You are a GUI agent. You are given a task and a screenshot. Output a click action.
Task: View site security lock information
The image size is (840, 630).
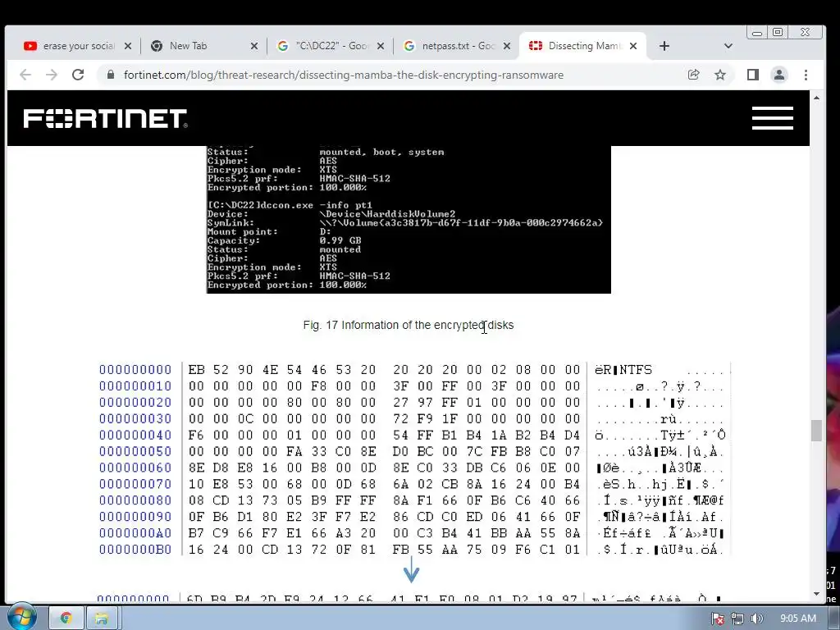click(111, 75)
